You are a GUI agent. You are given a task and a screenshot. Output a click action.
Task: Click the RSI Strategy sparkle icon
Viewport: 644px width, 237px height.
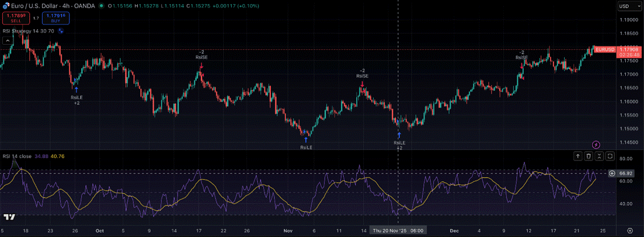60,31
